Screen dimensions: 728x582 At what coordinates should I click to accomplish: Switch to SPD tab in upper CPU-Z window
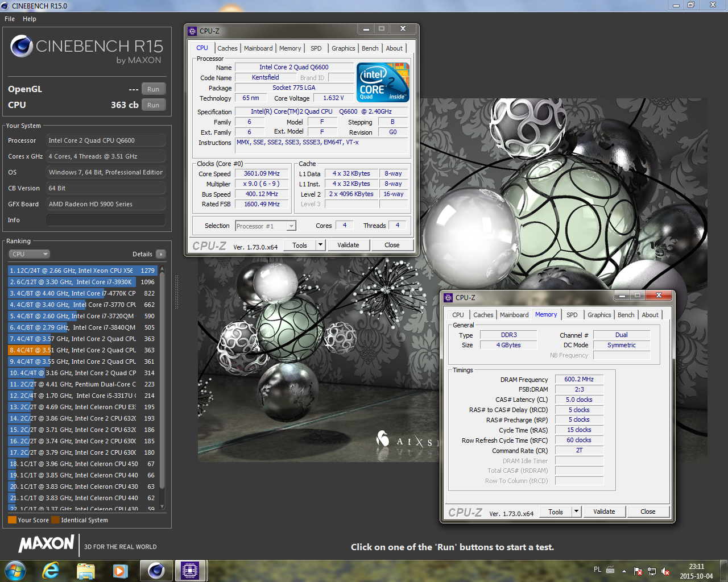(316, 48)
